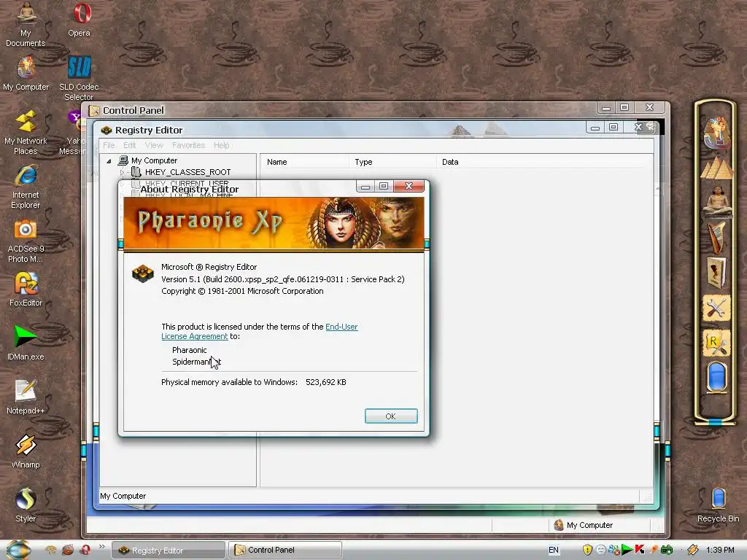
Task: Click the blue cartouche icon in side dock
Action: point(717,377)
